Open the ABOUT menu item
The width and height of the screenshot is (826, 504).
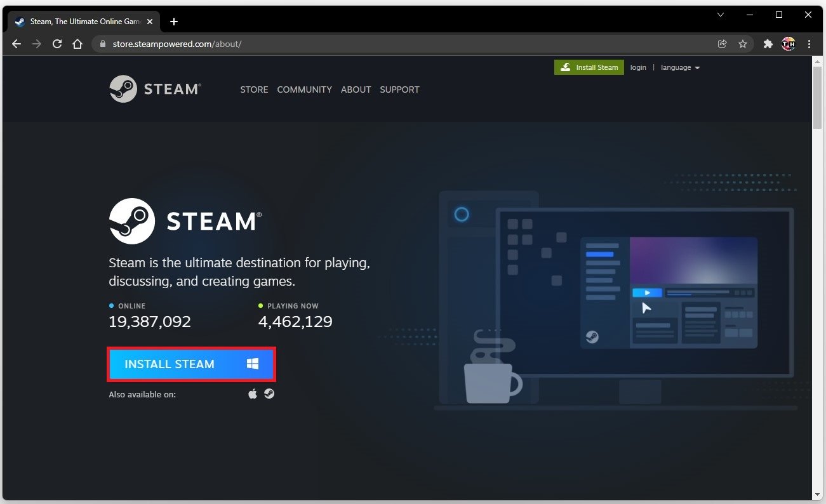click(x=356, y=90)
